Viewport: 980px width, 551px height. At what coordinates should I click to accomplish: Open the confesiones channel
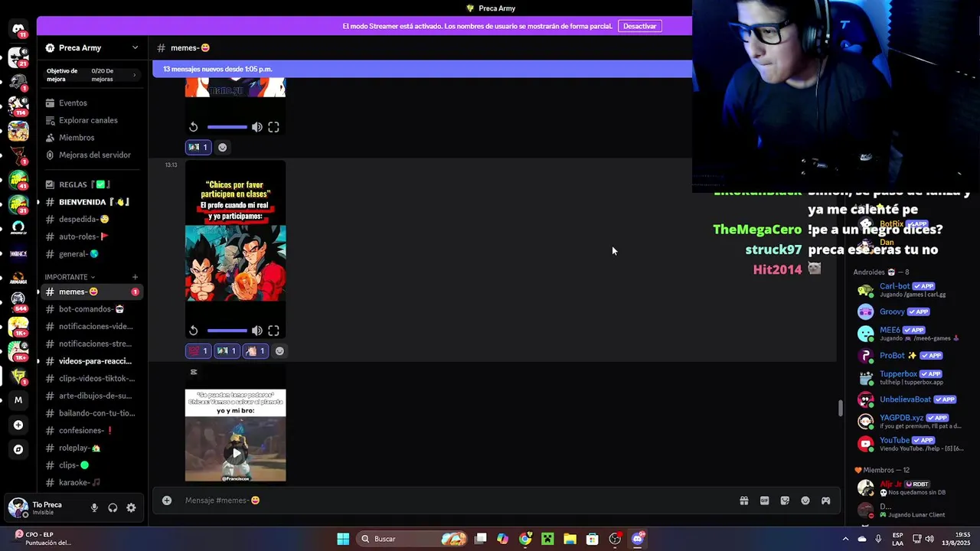coord(92,430)
